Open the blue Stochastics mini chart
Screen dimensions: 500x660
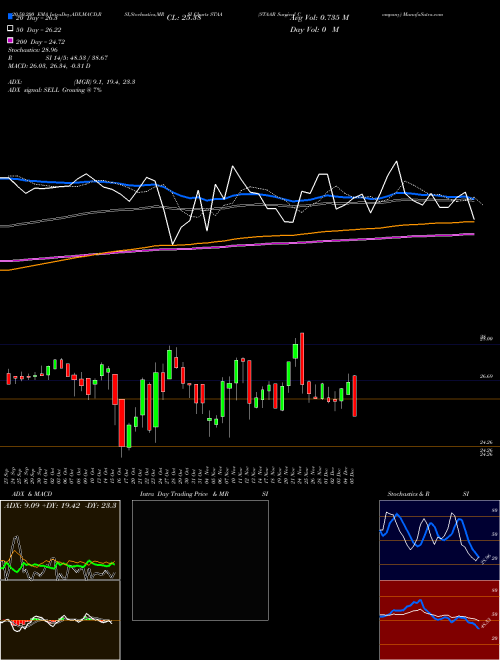click(x=439, y=540)
